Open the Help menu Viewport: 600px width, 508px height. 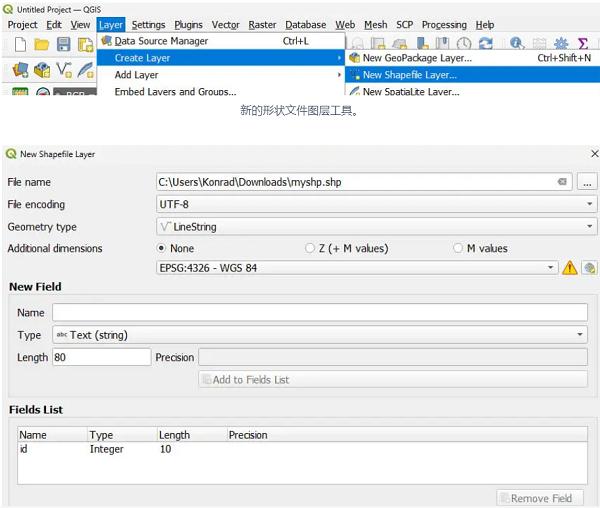click(485, 25)
